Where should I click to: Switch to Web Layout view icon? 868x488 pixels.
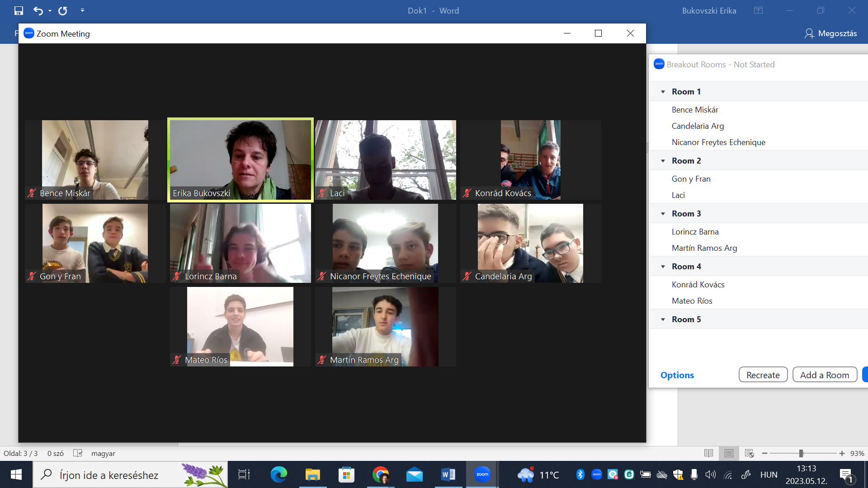point(749,453)
